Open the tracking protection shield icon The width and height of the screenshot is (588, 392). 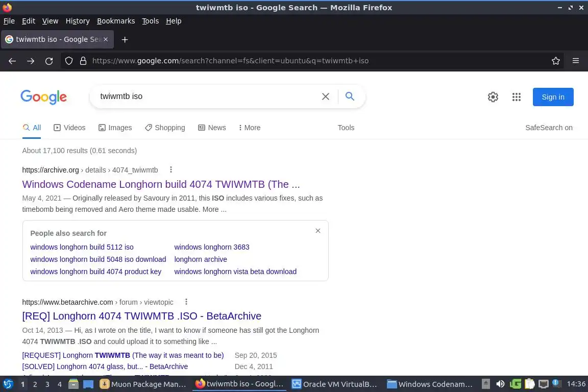68,61
